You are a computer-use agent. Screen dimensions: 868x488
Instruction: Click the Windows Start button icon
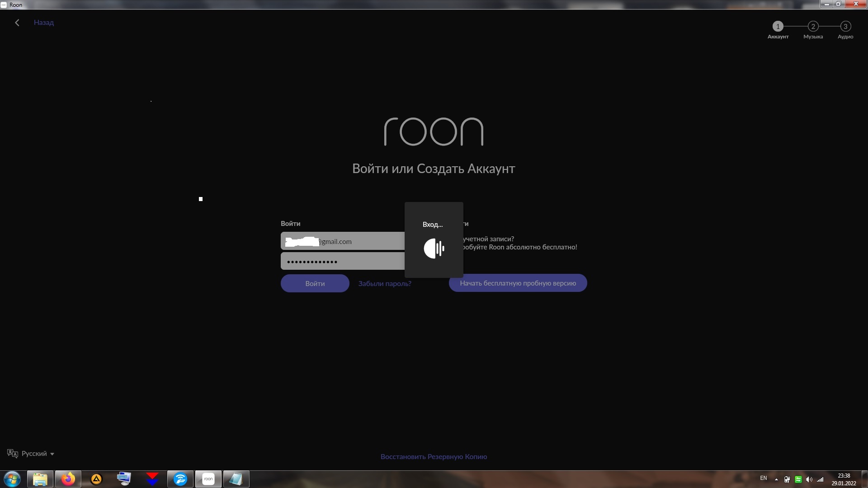tap(12, 479)
